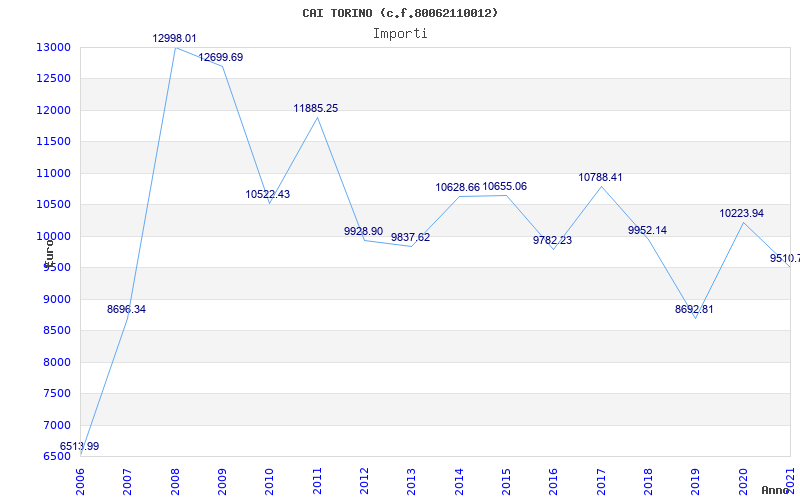This screenshot has width=800, height=500.
Task: Click the 10000 y-axis value
Action: [x=53, y=236]
